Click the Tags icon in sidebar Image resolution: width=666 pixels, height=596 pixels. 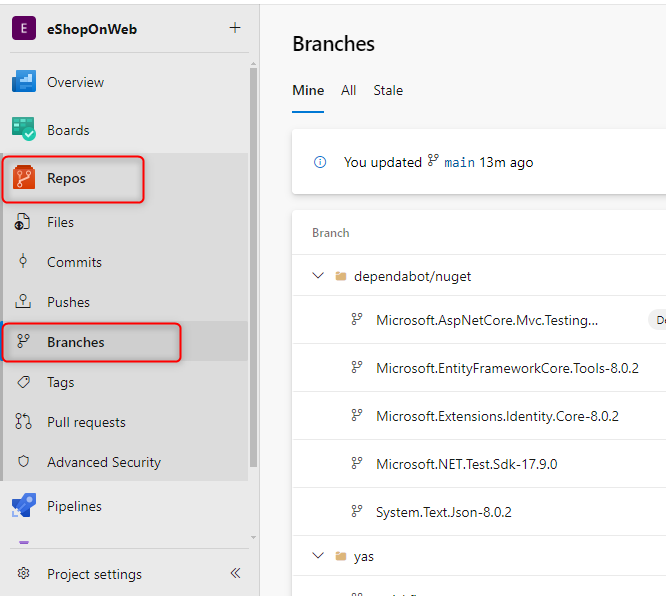click(x=23, y=382)
